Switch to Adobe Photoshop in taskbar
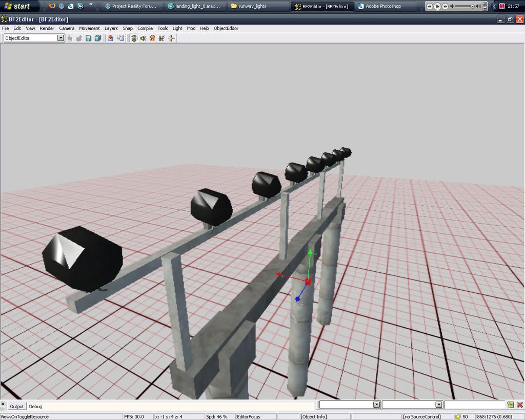 coord(383,6)
